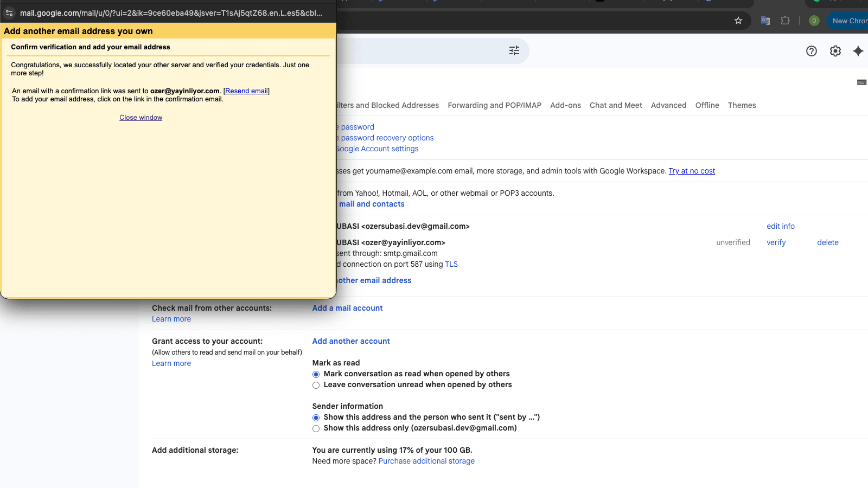Bookmark this page with the star icon
Viewport: 868px width, 488px height.
pyautogui.click(x=738, y=21)
